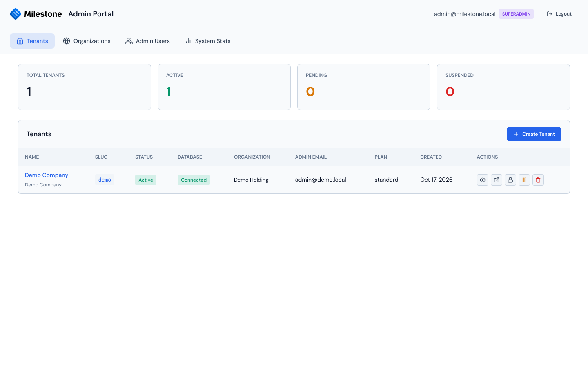Log out using the Logout button
This screenshot has height=368, width=588.
click(559, 14)
